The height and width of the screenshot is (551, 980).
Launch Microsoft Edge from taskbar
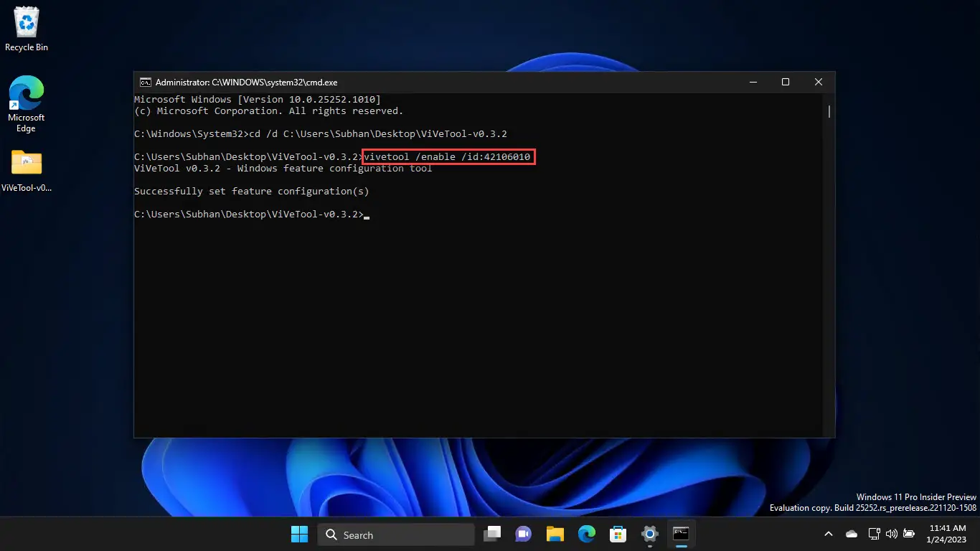pyautogui.click(x=586, y=534)
